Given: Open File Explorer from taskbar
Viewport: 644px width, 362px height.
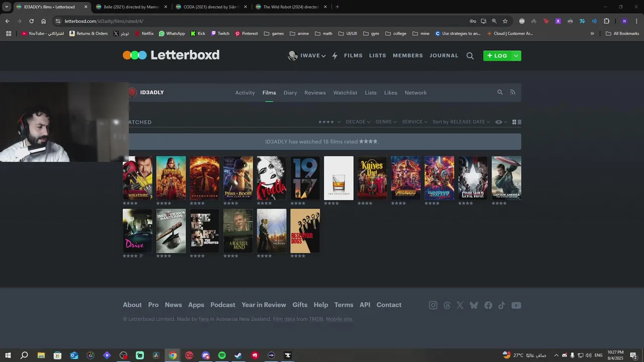Looking at the screenshot, I should (x=41, y=355).
